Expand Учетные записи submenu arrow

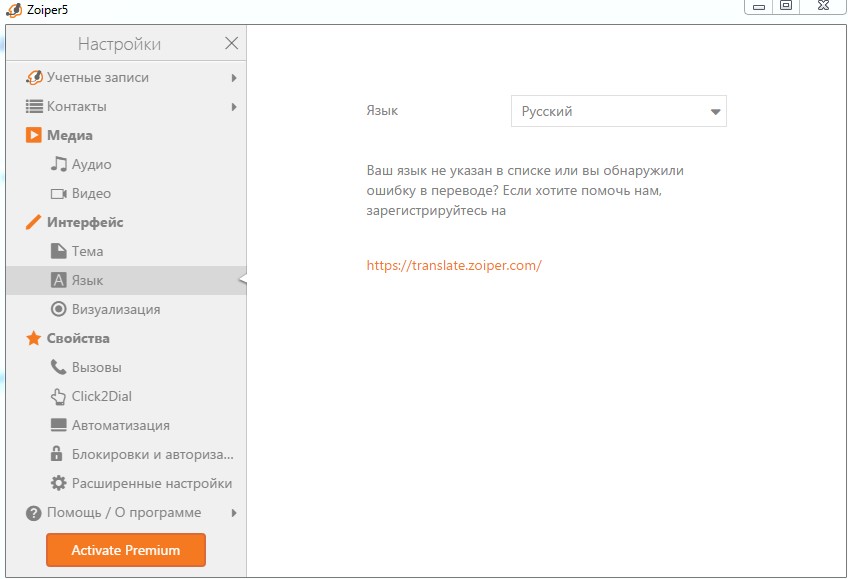click(x=234, y=78)
